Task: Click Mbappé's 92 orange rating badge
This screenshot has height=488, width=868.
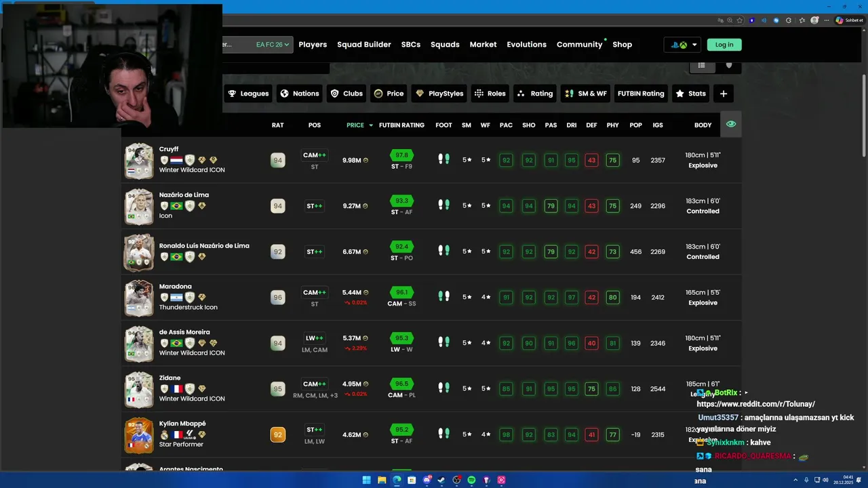Action: click(x=277, y=434)
